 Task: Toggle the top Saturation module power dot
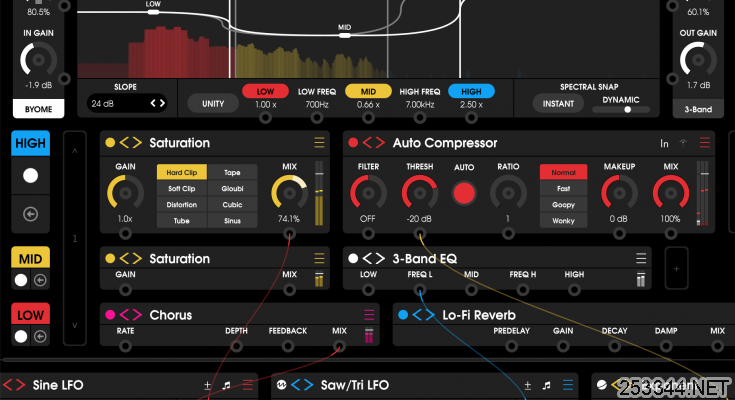110,143
